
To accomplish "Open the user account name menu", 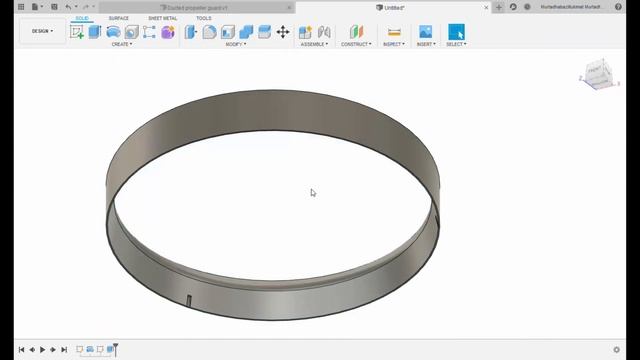I will tap(570, 7).
